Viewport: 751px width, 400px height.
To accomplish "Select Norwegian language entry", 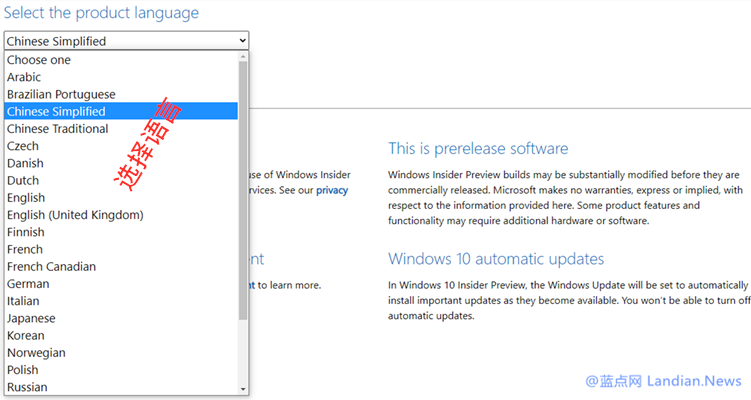I will click(x=121, y=353).
